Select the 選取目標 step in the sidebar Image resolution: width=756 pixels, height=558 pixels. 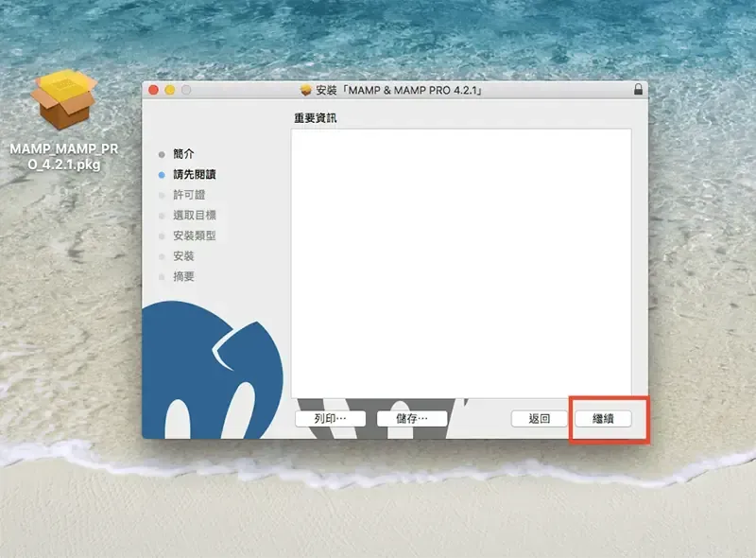click(x=195, y=216)
